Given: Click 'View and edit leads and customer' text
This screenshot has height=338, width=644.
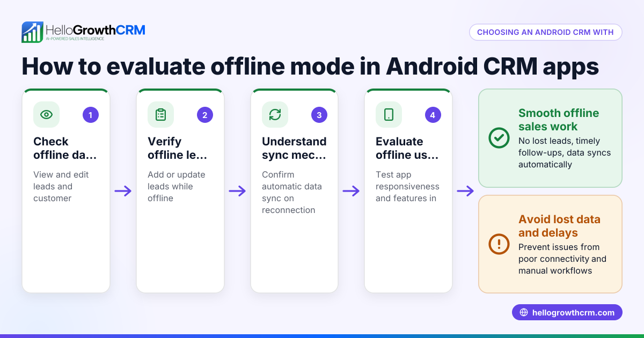Looking at the screenshot, I should (61, 186).
